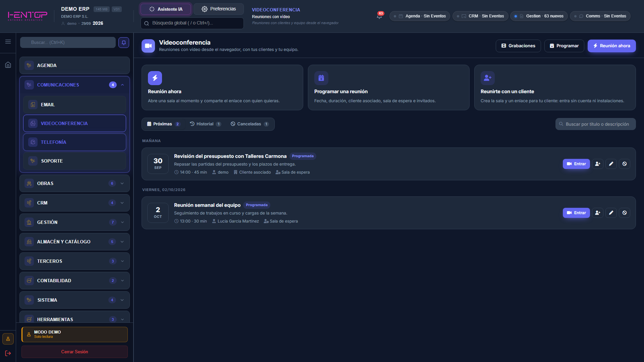Open the hamburger menu icon
Viewport: 644px width, 362px height.
pyautogui.click(x=8, y=42)
